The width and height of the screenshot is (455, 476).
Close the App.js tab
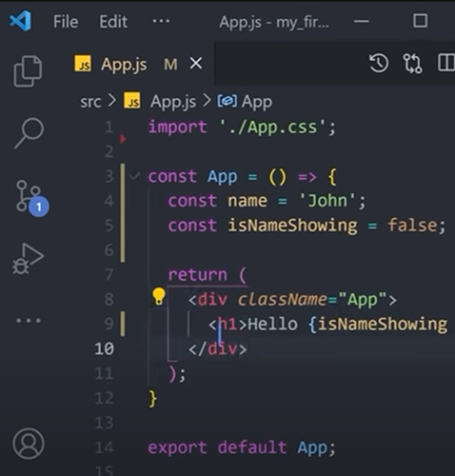point(196,64)
